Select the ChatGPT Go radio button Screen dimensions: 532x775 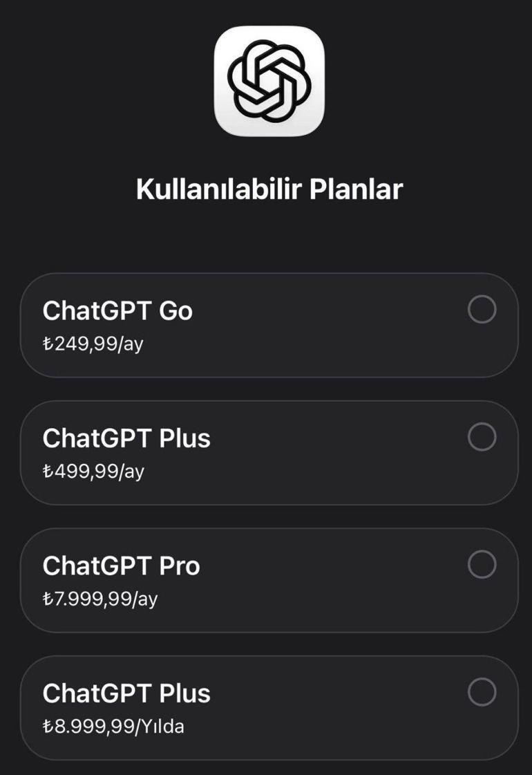point(482,310)
